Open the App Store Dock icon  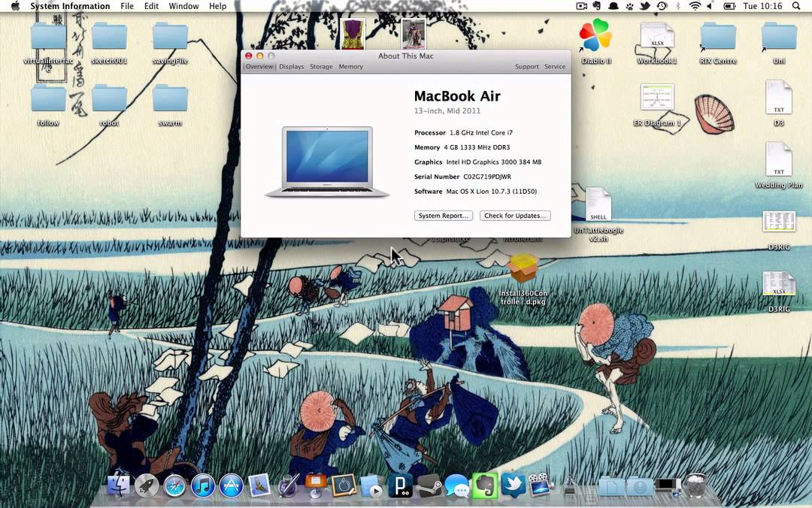pos(231,486)
